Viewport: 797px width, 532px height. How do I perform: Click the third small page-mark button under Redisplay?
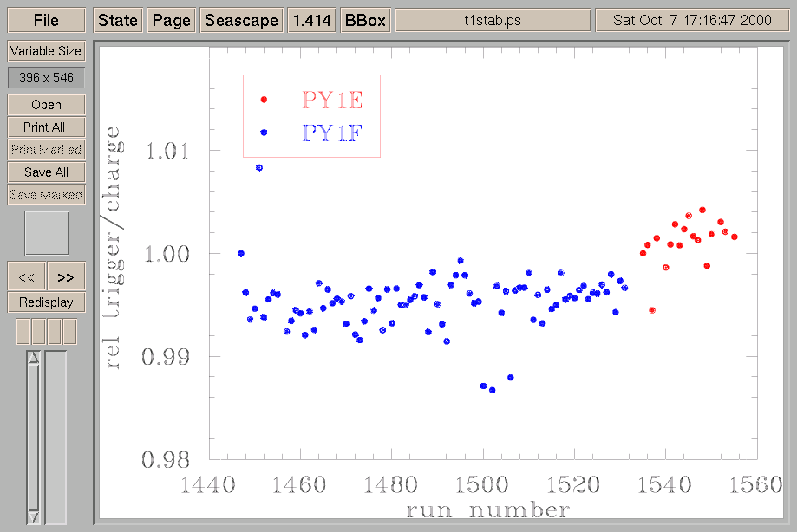pos(54,331)
